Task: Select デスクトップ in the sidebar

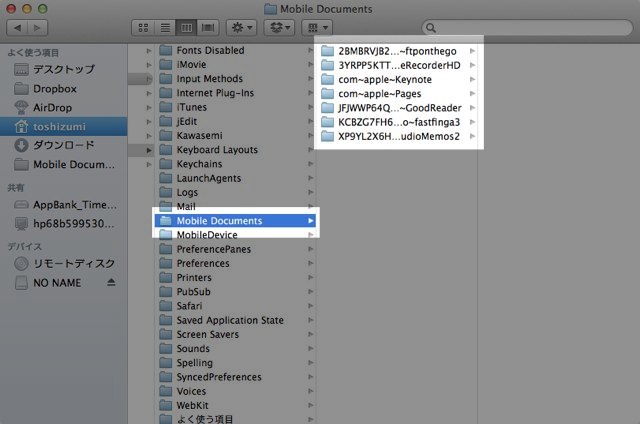Action: [x=64, y=69]
